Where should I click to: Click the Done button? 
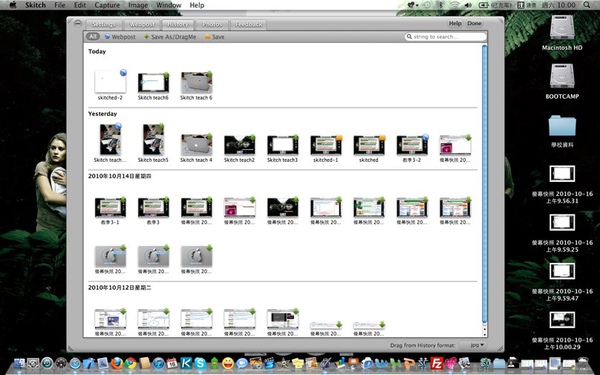[x=474, y=23]
